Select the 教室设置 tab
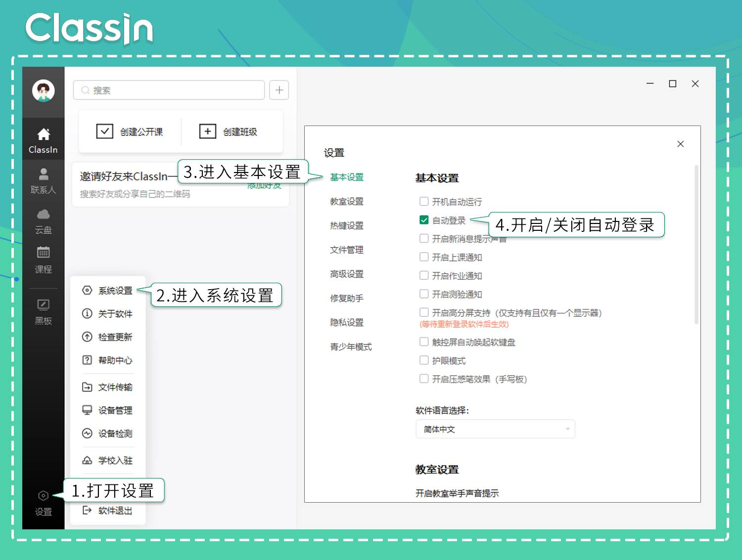 coord(347,201)
